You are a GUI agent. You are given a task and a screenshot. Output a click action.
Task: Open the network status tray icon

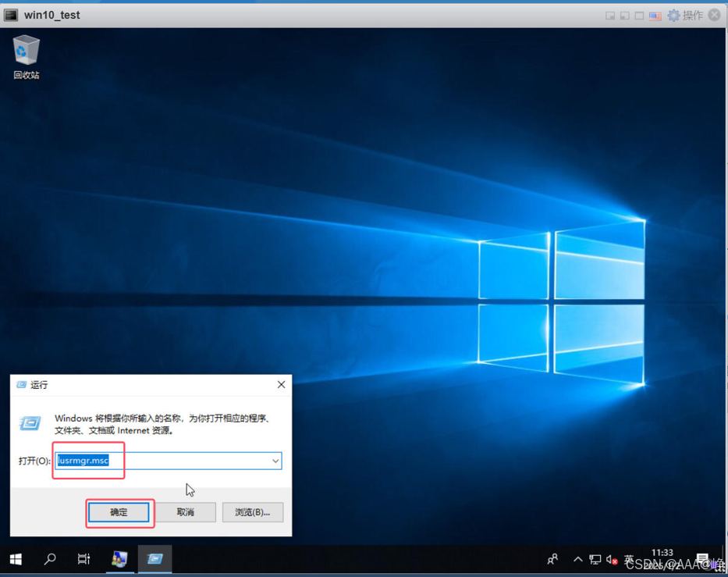[595, 559]
